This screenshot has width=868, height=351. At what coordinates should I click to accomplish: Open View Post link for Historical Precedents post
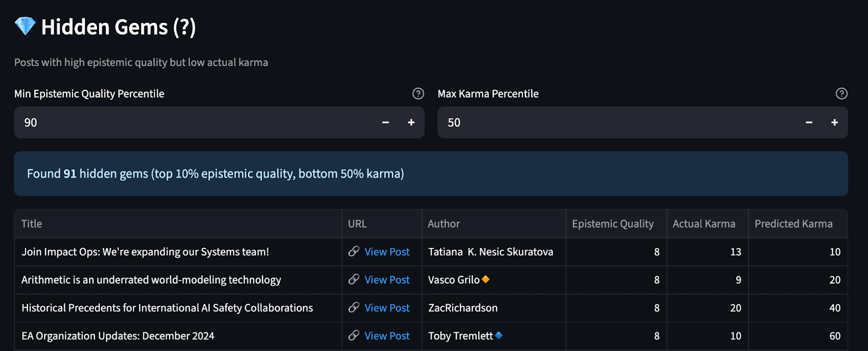pos(387,308)
